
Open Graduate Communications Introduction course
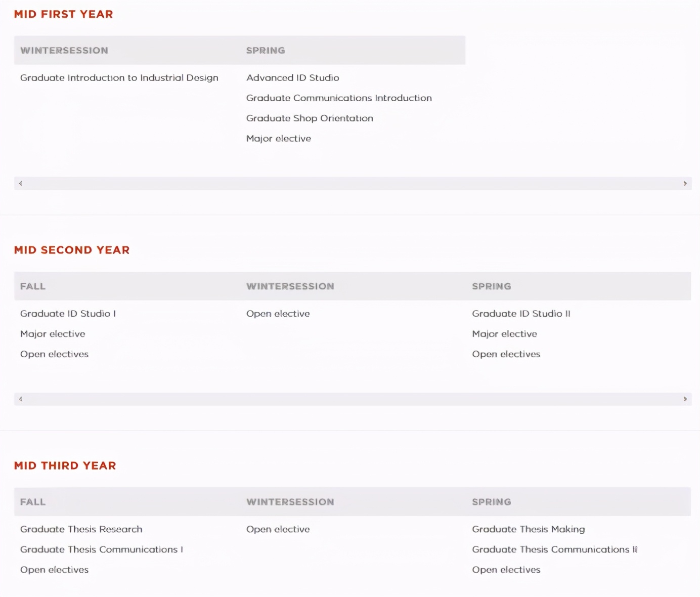click(x=339, y=98)
